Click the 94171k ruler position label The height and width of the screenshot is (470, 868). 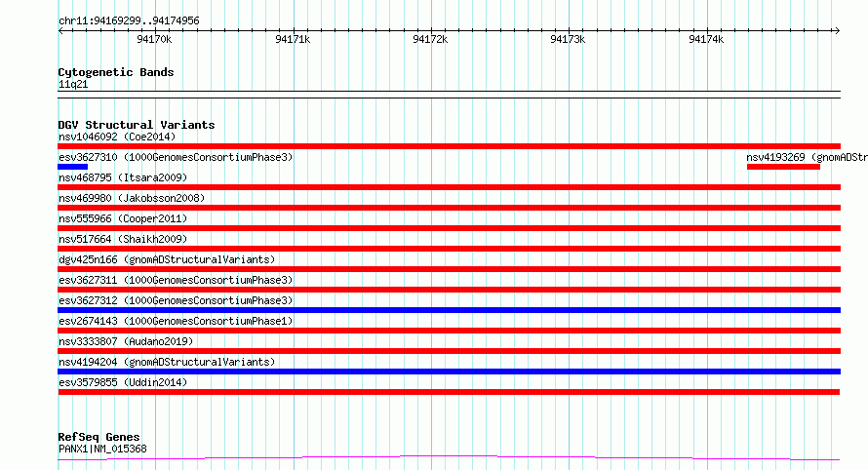pos(293,39)
